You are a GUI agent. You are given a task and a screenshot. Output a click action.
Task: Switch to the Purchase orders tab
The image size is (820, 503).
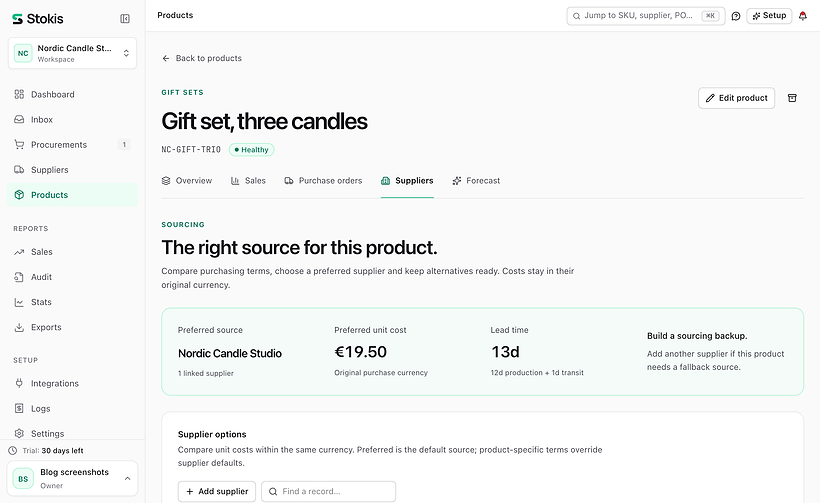point(323,181)
